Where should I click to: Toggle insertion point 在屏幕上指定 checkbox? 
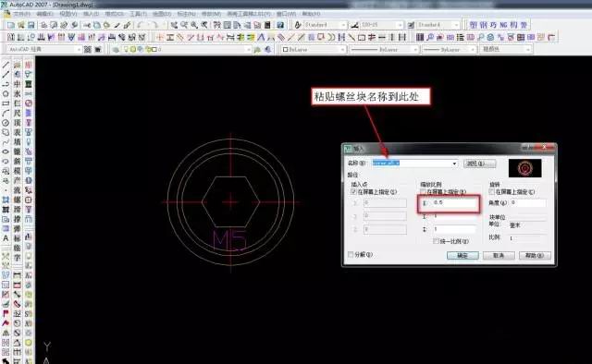pyautogui.click(x=353, y=192)
